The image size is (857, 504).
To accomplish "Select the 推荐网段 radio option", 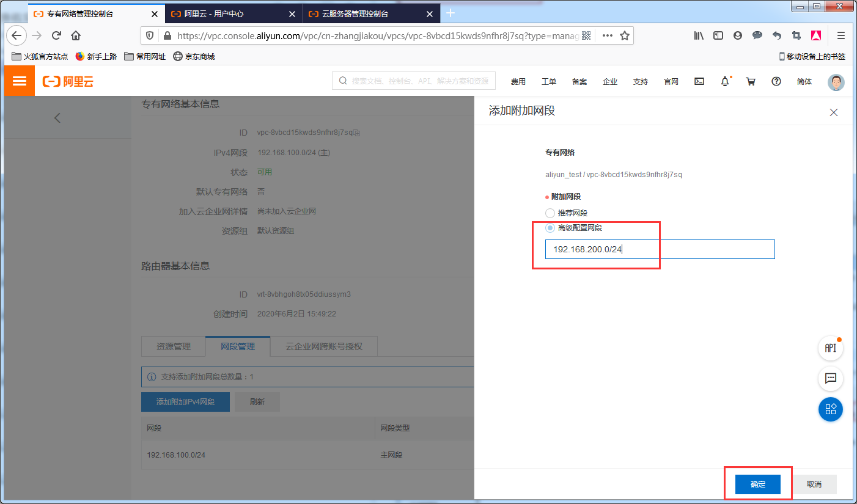I will click(550, 213).
